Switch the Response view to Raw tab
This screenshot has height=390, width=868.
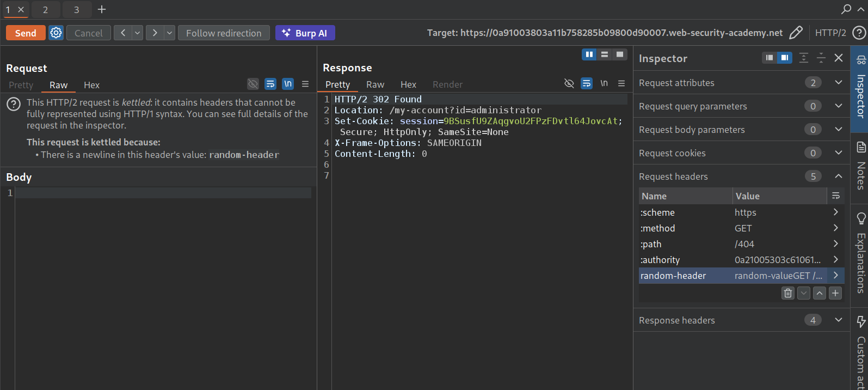375,84
